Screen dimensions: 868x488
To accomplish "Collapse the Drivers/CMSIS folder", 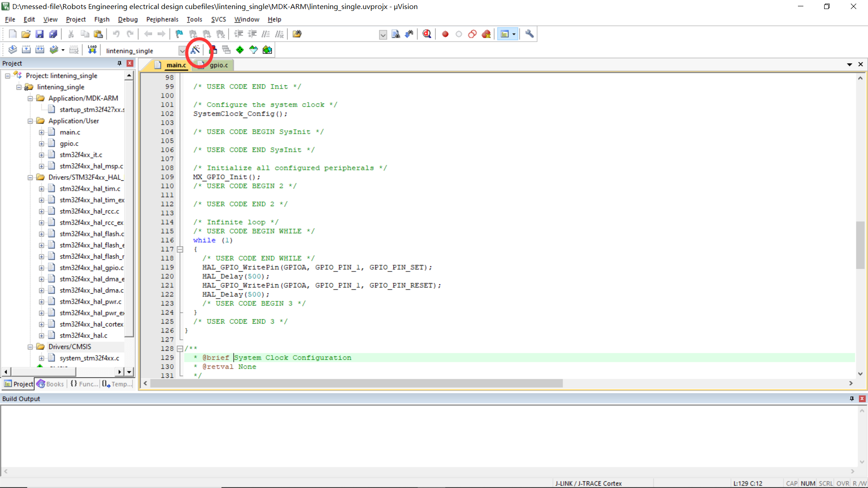I will (30, 347).
